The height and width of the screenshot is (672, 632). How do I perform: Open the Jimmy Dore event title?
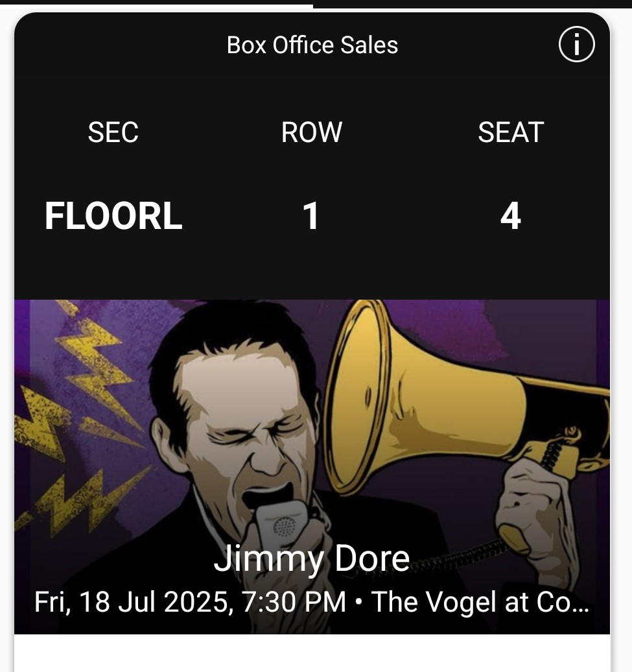pos(312,558)
